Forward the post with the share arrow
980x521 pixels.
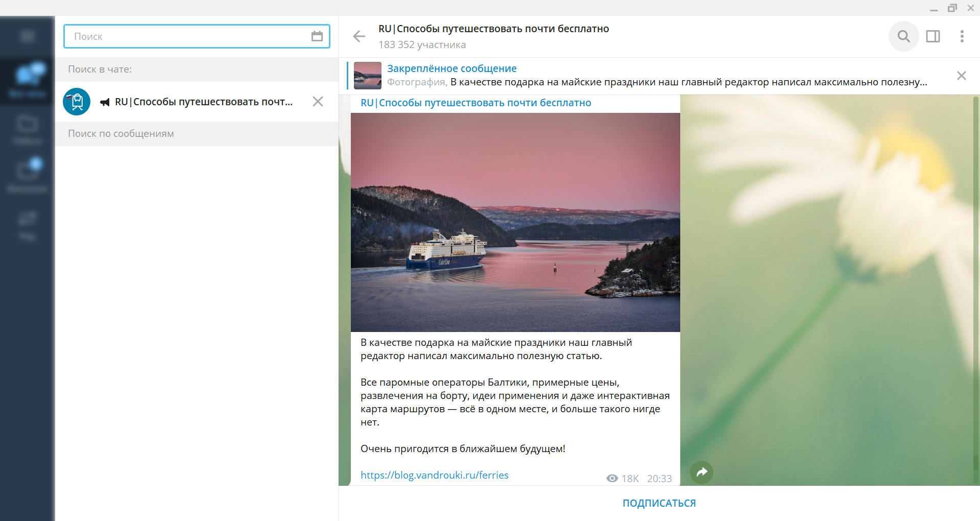(702, 472)
